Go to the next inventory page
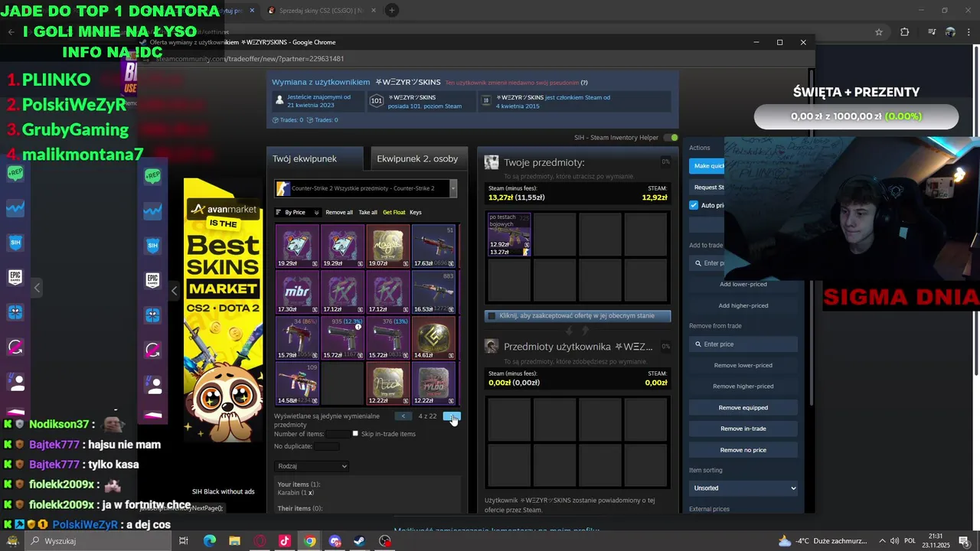 452,416
